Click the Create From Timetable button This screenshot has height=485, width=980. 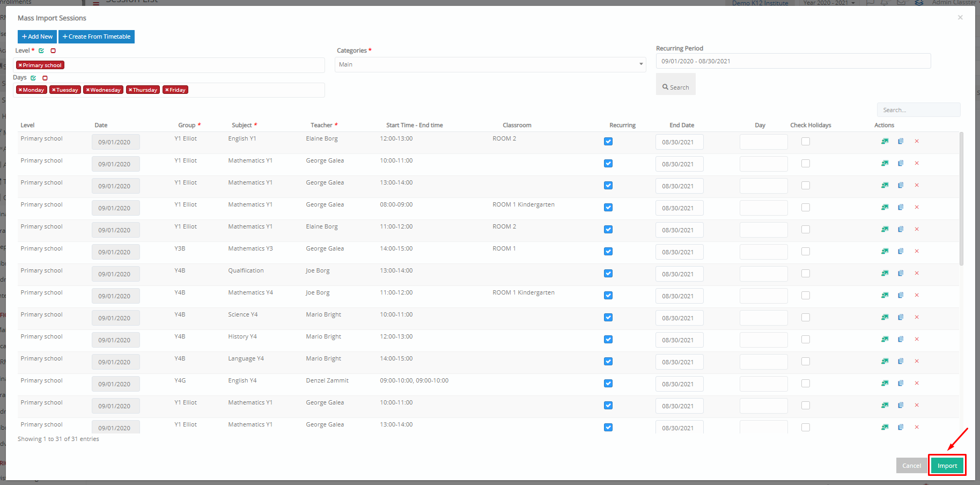coord(97,36)
